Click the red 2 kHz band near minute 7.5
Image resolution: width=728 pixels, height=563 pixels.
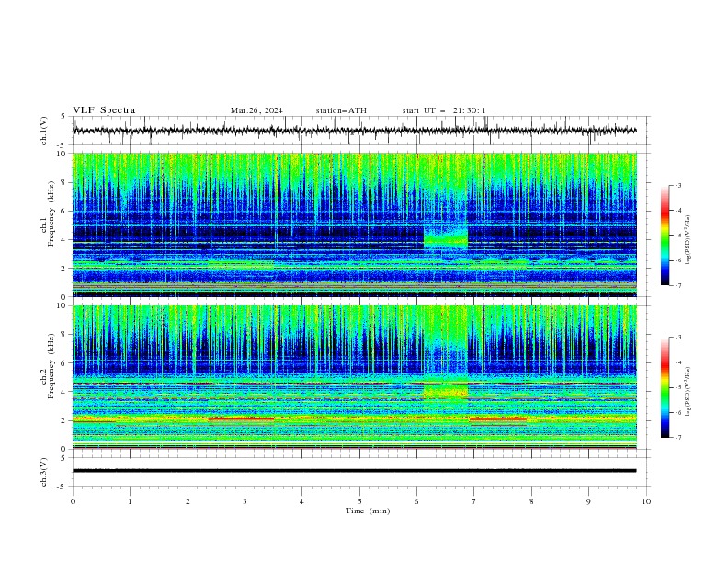[x=498, y=419]
